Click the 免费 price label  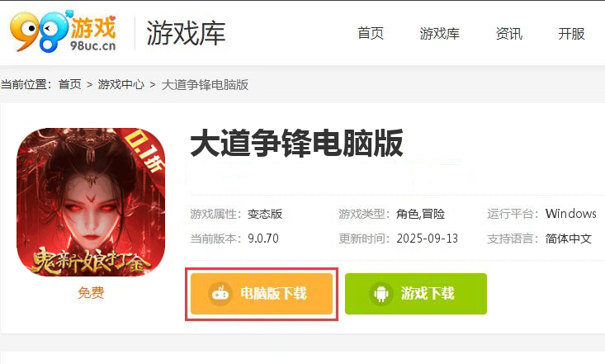(x=91, y=292)
